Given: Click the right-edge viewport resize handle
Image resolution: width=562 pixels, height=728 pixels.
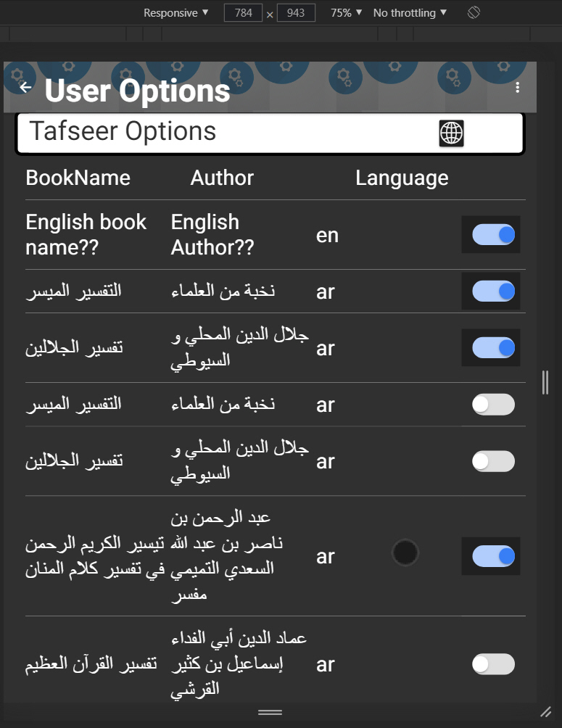Looking at the screenshot, I should [x=545, y=381].
